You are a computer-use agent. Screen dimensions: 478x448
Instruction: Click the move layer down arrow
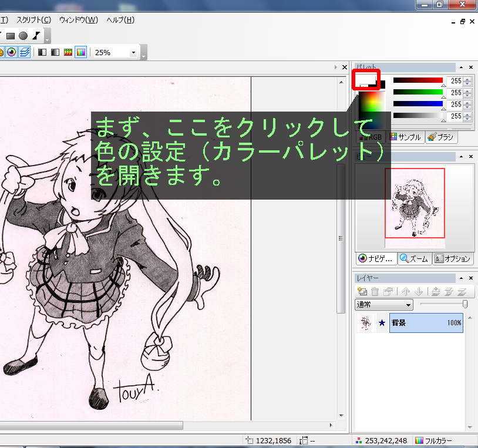pos(418,291)
